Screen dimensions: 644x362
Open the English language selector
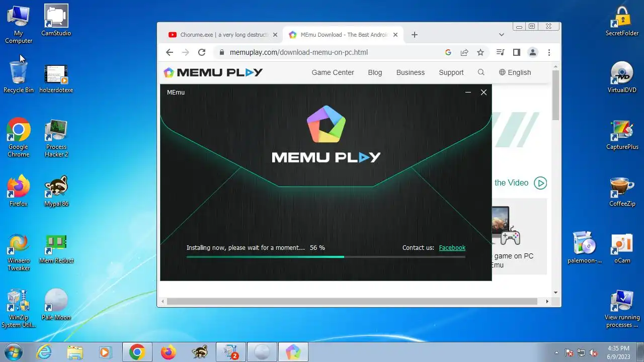pyautogui.click(x=515, y=72)
